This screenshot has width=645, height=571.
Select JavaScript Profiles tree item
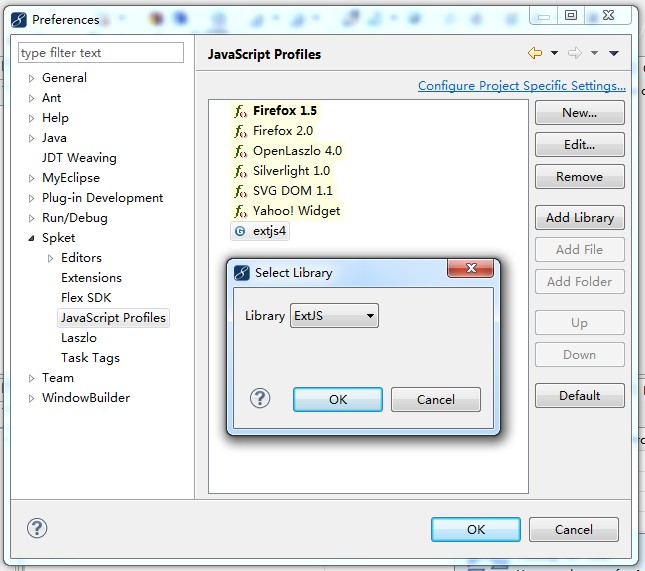113,318
